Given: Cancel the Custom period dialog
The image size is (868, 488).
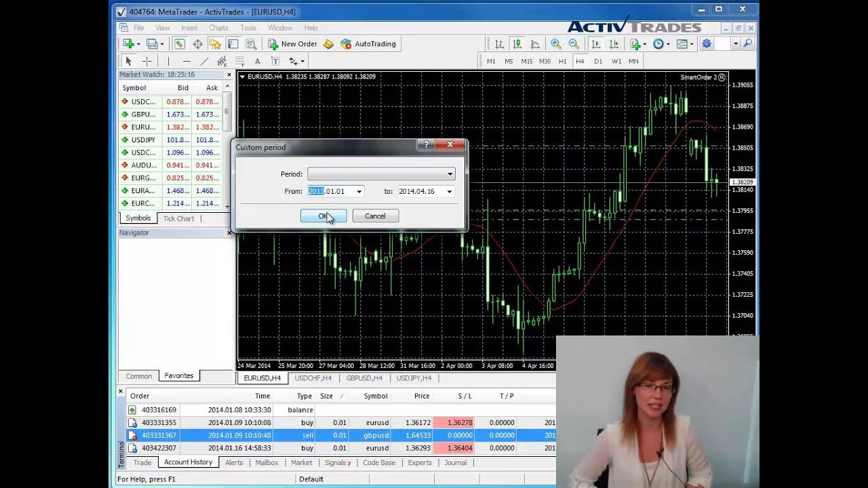Looking at the screenshot, I should click(375, 216).
